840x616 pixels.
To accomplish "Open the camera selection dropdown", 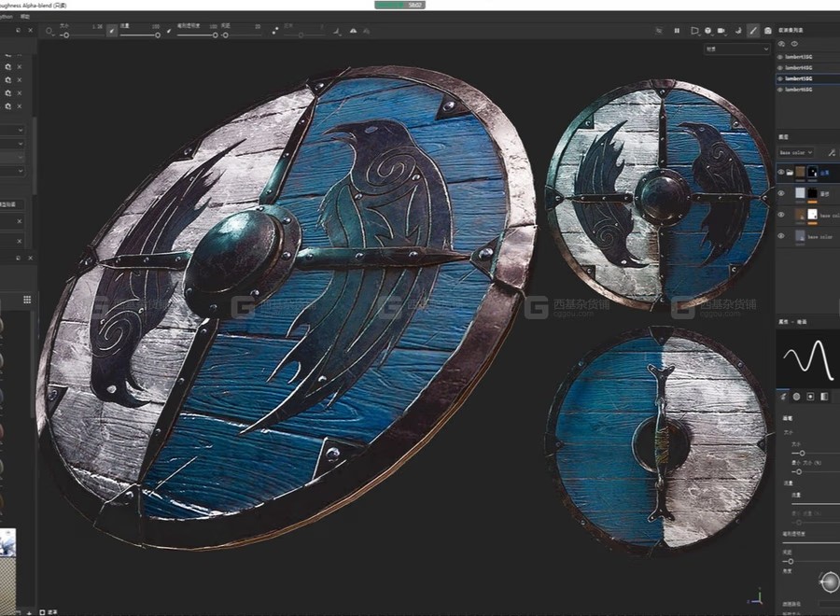I will click(722, 31).
